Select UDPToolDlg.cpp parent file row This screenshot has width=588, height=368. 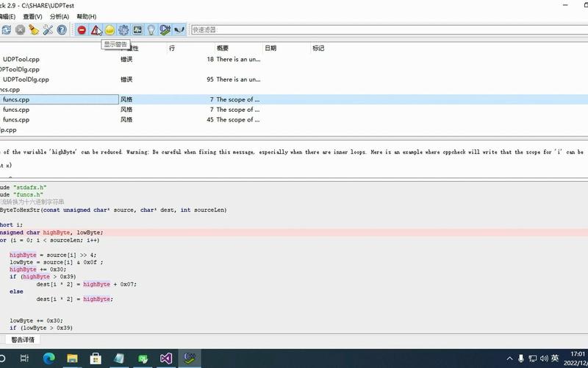coord(294,69)
